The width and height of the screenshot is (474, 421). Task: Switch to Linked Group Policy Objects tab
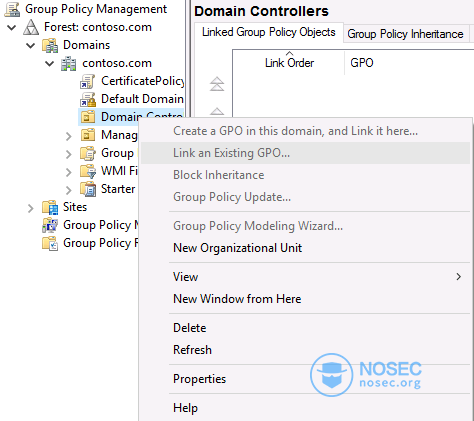269,32
